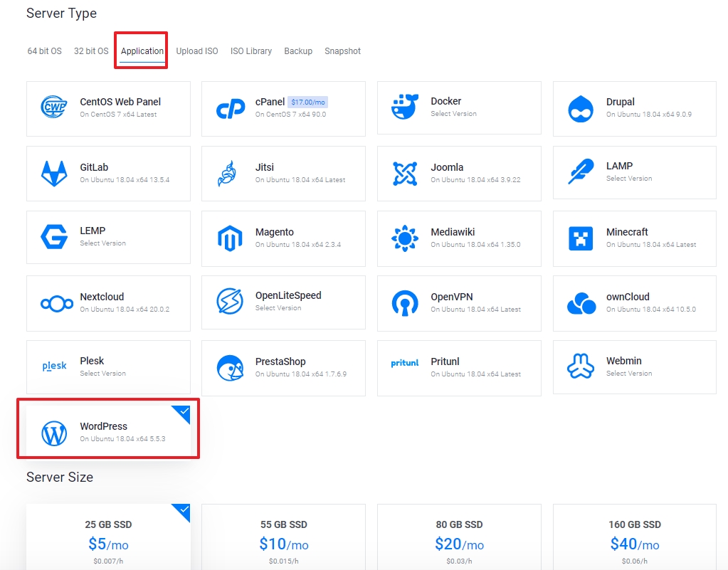
Task: Click the CentOS Web Panel CWP icon
Action: (54, 107)
